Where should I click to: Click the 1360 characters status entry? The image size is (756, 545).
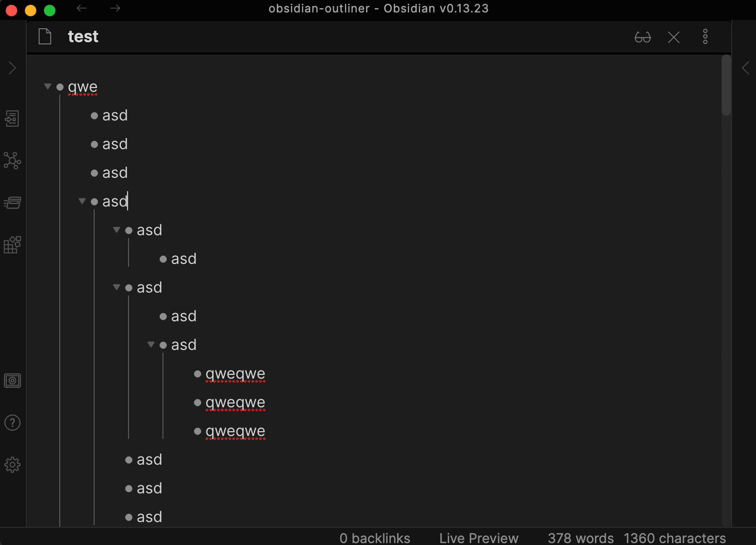(x=675, y=538)
